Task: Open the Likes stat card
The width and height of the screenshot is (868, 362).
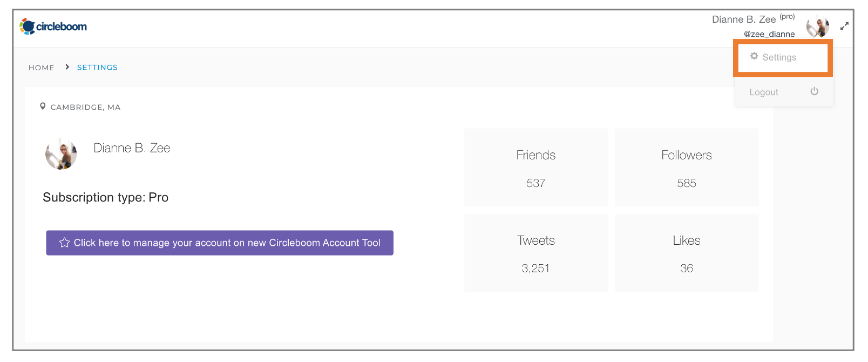Action: pyautogui.click(x=687, y=253)
